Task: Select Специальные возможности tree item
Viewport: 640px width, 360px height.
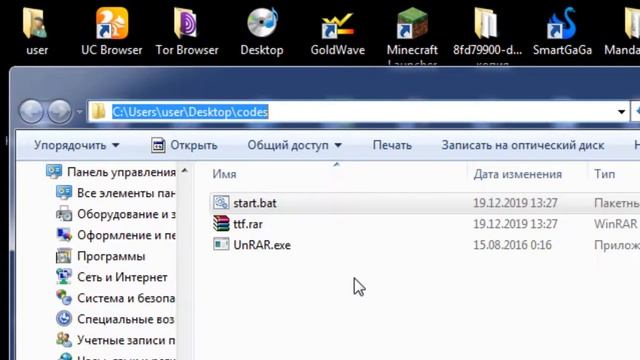Action: pos(126,319)
